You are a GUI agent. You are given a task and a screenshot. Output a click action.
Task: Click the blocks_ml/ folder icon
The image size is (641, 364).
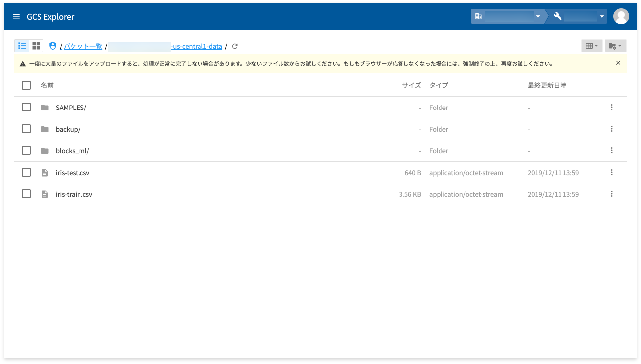45,151
